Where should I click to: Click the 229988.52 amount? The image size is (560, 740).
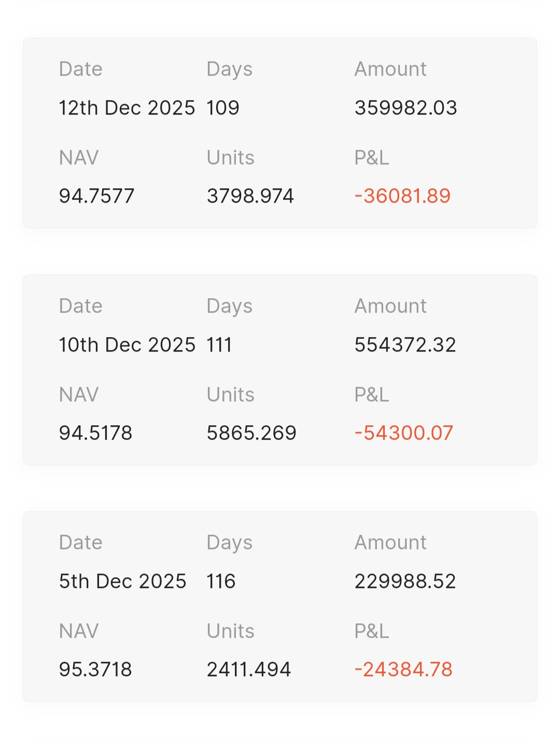(405, 581)
